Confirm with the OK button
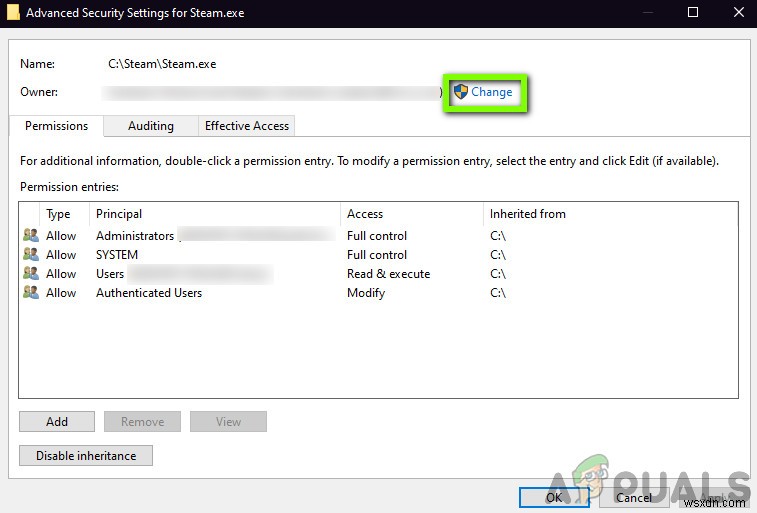Screen dimensions: 757x513 [x=554, y=498]
